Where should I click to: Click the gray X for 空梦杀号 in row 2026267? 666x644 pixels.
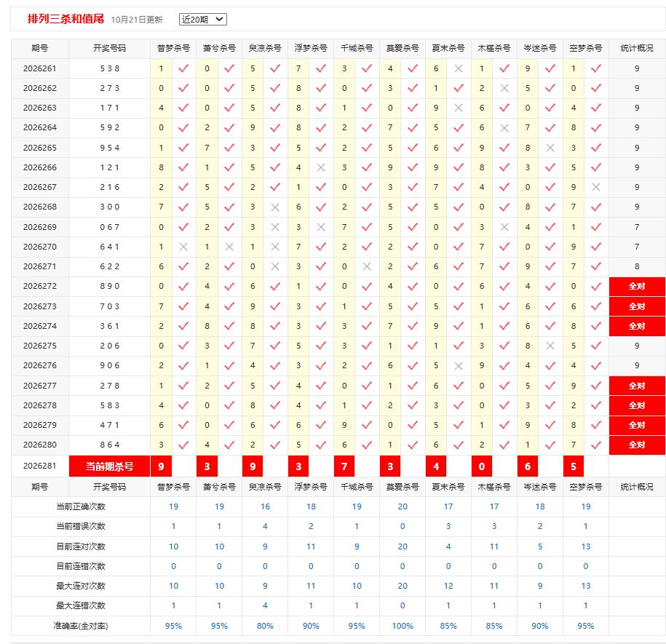(x=596, y=187)
